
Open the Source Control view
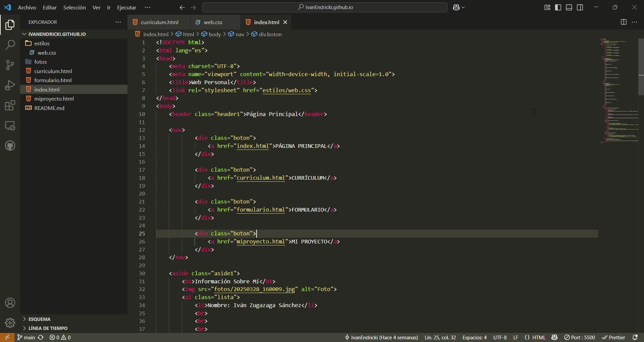pos(10,65)
